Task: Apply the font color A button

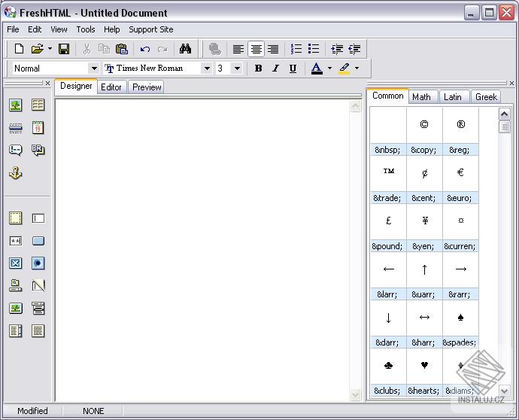Action: tap(317, 68)
